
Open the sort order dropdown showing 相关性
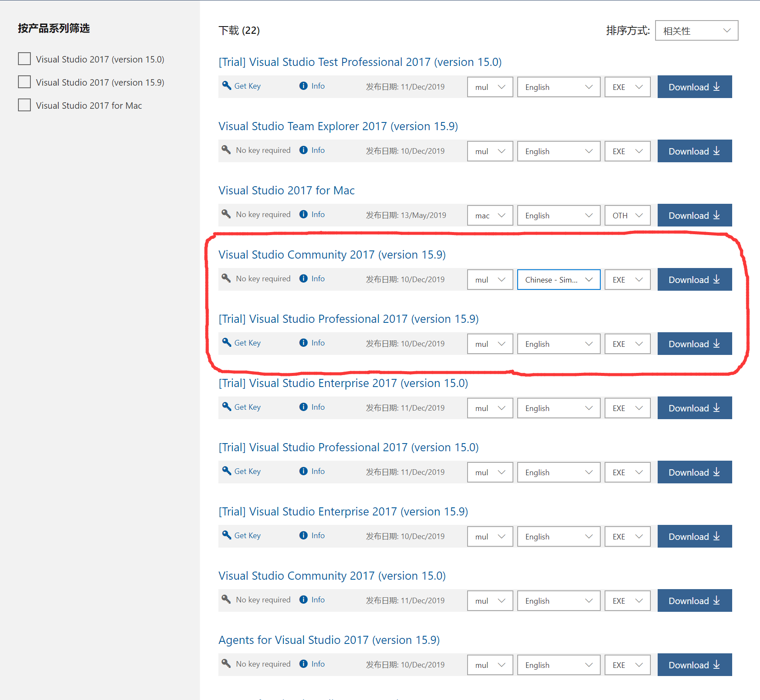click(x=696, y=31)
